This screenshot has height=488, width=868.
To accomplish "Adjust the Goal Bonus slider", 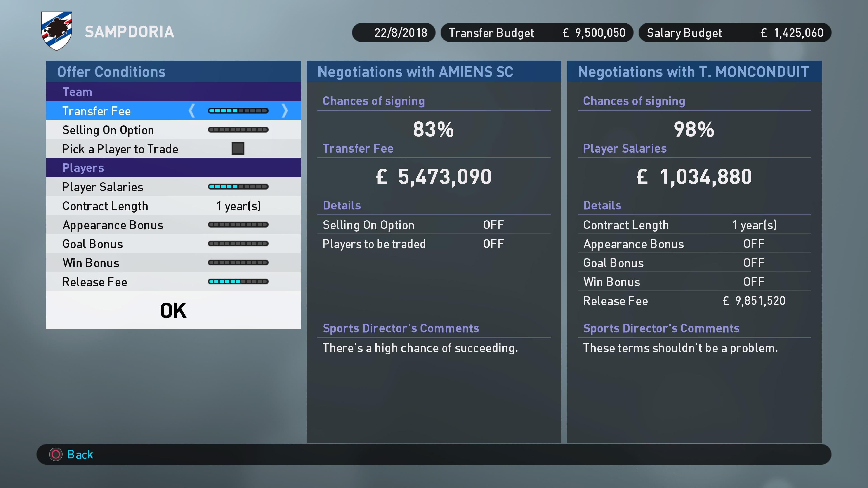I will pyautogui.click(x=238, y=244).
